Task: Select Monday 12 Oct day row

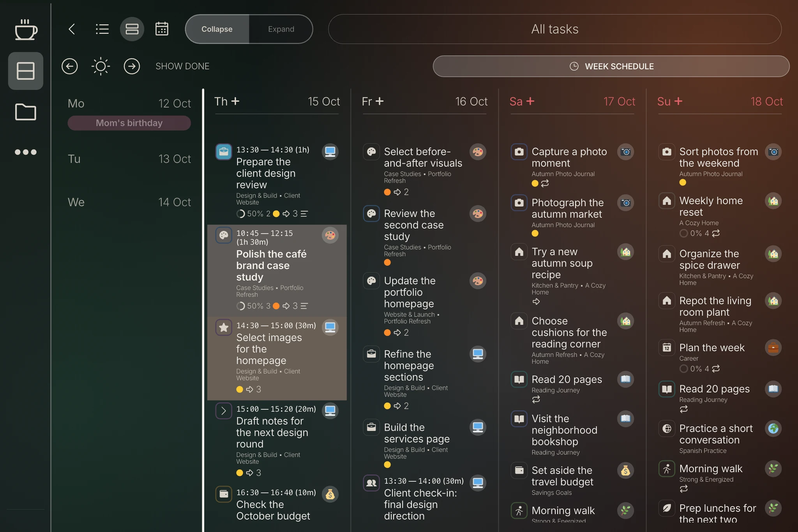Action: coord(129,104)
